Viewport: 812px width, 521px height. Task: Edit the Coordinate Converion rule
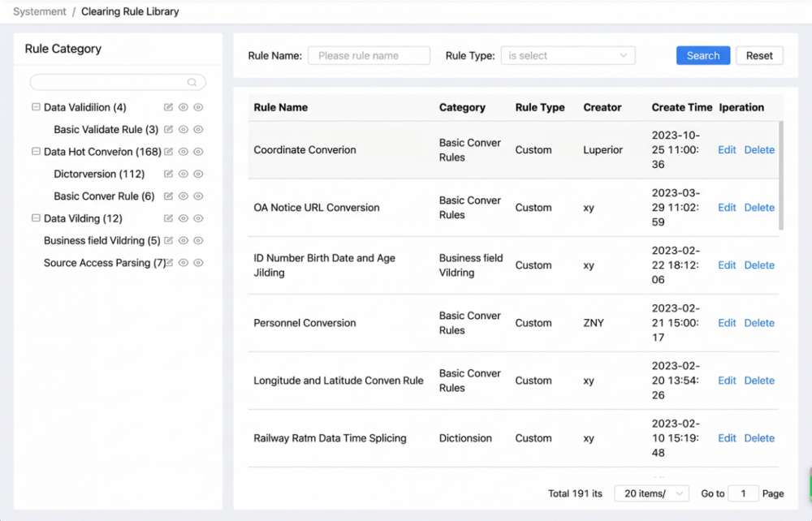[727, 149]
